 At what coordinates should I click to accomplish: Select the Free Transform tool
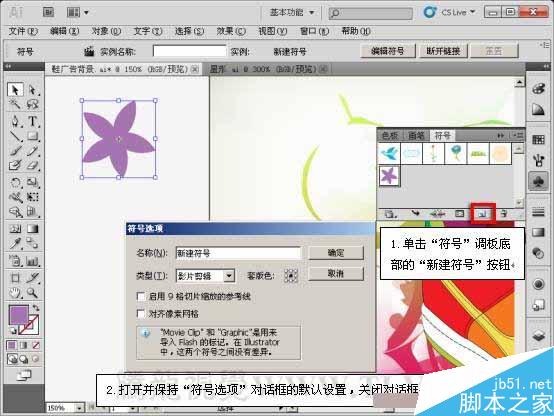coord(33,197)
